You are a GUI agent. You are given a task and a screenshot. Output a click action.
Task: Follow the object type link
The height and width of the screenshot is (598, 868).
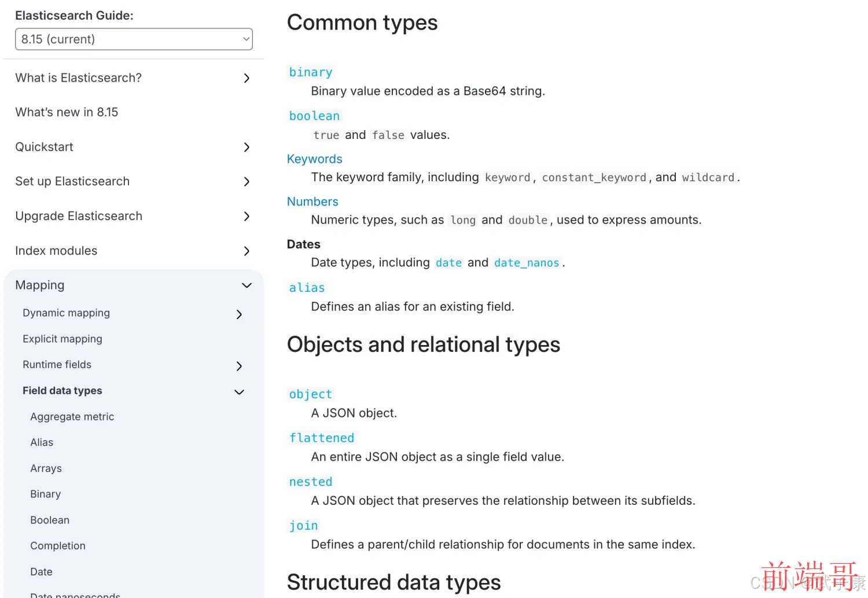pos(311,394)
